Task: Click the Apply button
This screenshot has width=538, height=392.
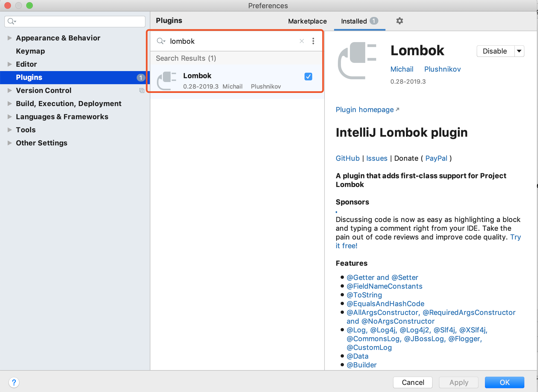Action: coord(459,382)
